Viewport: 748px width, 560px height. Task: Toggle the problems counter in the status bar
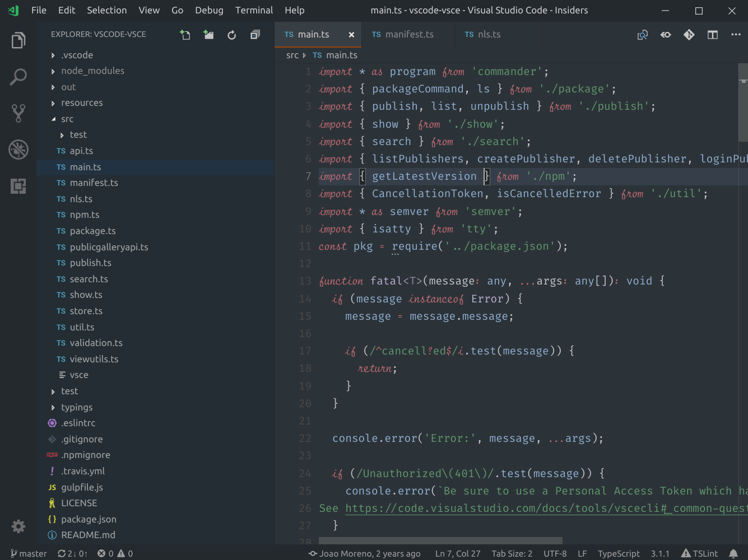[x=115, y=553]
